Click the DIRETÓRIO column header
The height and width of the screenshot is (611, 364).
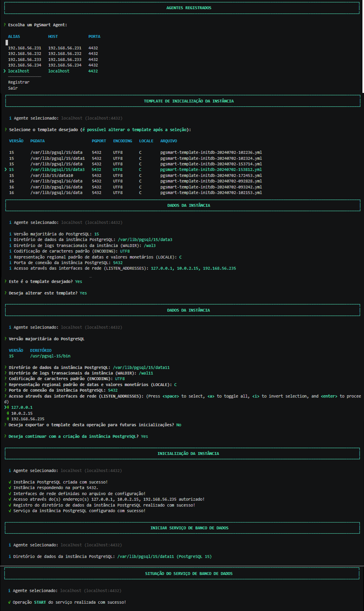[41, 350]
